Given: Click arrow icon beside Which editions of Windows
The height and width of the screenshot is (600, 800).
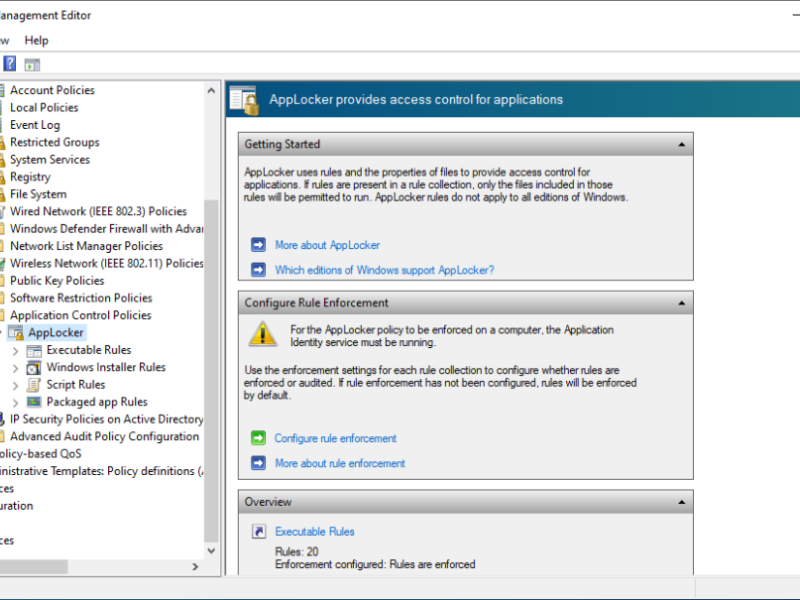Looking at the screenshot, I should [258, 269].
